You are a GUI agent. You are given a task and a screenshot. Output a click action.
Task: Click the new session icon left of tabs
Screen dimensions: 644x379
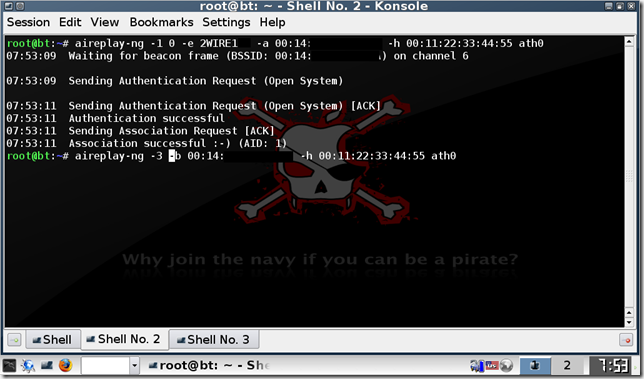click(14, 340)
